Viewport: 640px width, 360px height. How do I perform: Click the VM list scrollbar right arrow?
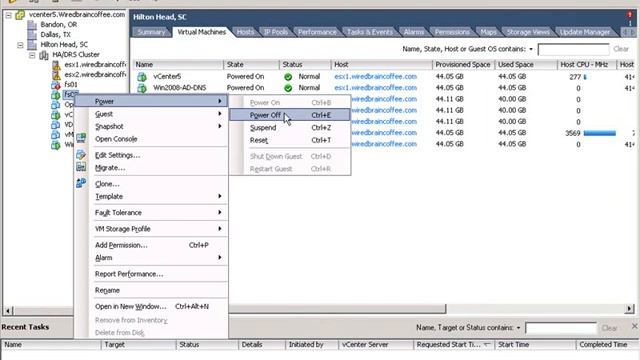[x=629, y=309]
